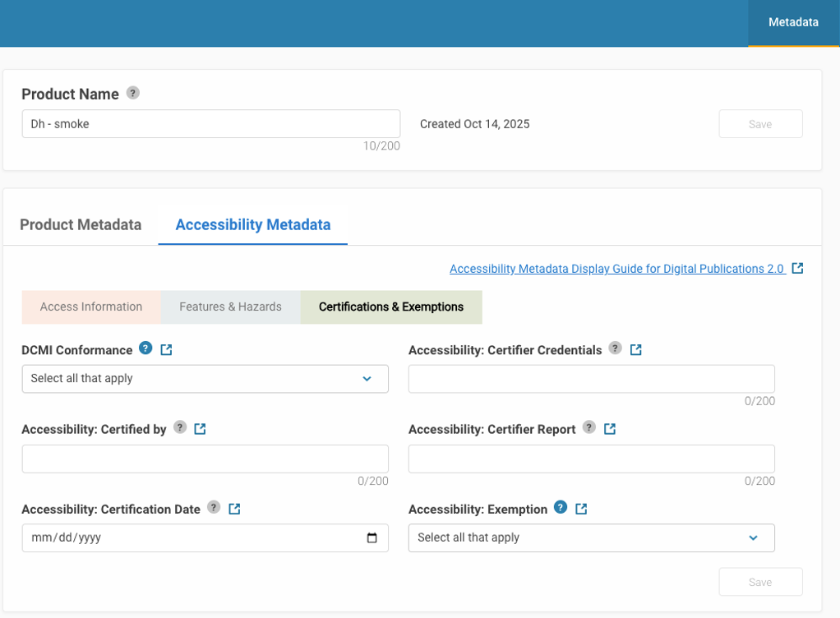Image resolution: width=840 pixels, height=618 pixels.
Task: Open Certifier Report external link icon
Action: click(610, 429)
